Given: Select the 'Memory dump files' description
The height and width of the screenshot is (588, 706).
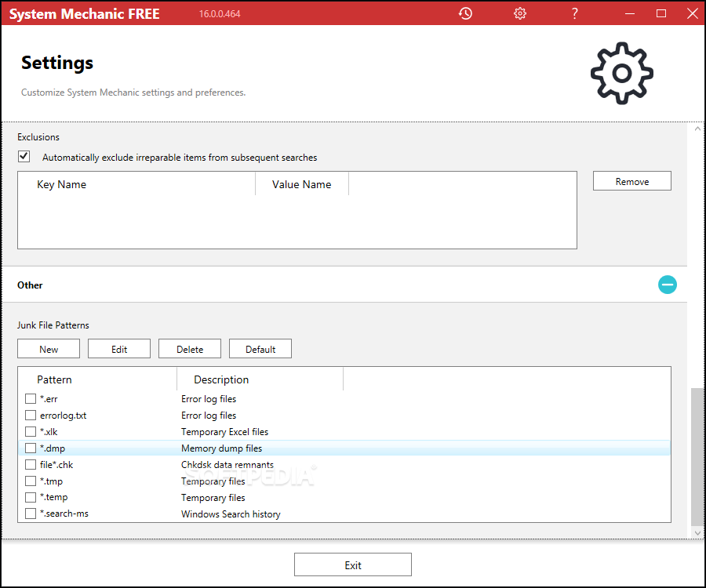Looking at the screenshot, I should click(x=221, y=448).
